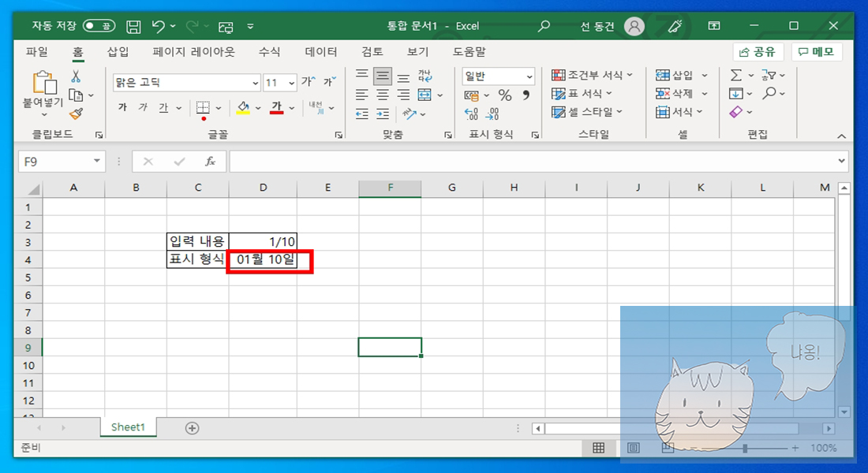Open 셀 스타일 (Cell Styles) menu
Screen dimensions: 868x473
[587, 112]
